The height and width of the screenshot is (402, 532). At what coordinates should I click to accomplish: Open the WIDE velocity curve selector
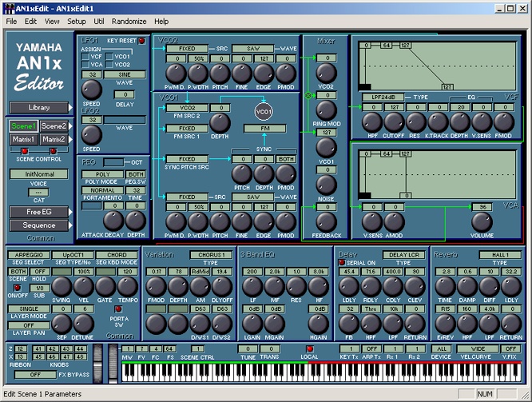(x=478, y=348)
